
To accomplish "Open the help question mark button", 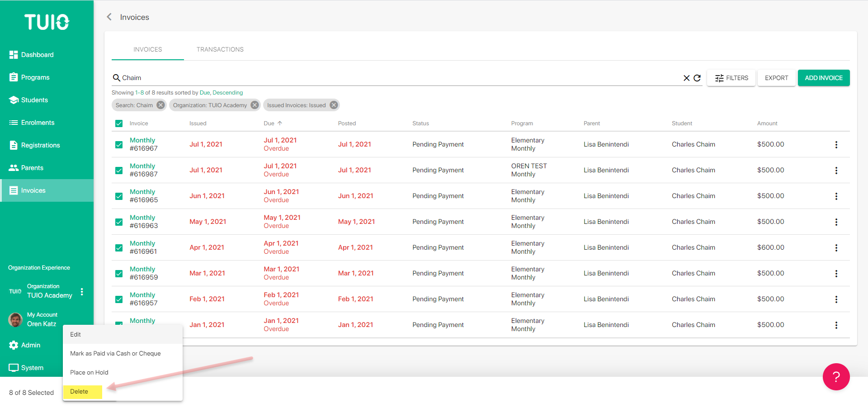I will tap(836, 377).
